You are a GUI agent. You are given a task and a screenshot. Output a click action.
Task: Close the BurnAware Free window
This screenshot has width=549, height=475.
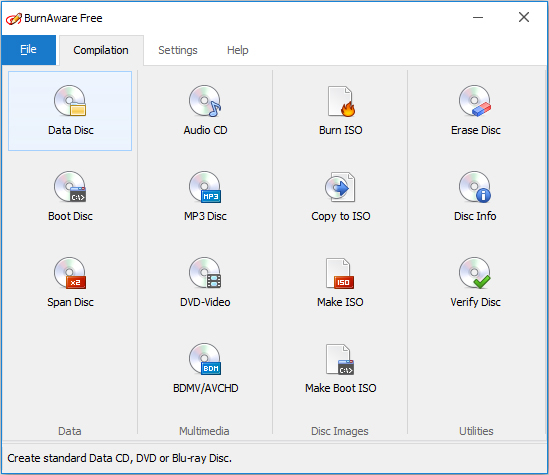click(x=524, y=17)
